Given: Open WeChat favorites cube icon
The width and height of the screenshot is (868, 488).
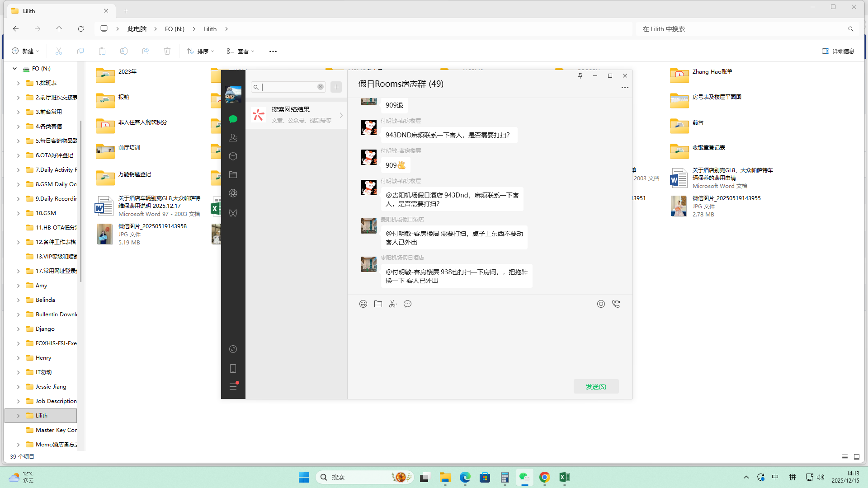Looking at the screenshot, I should (233, 156).
